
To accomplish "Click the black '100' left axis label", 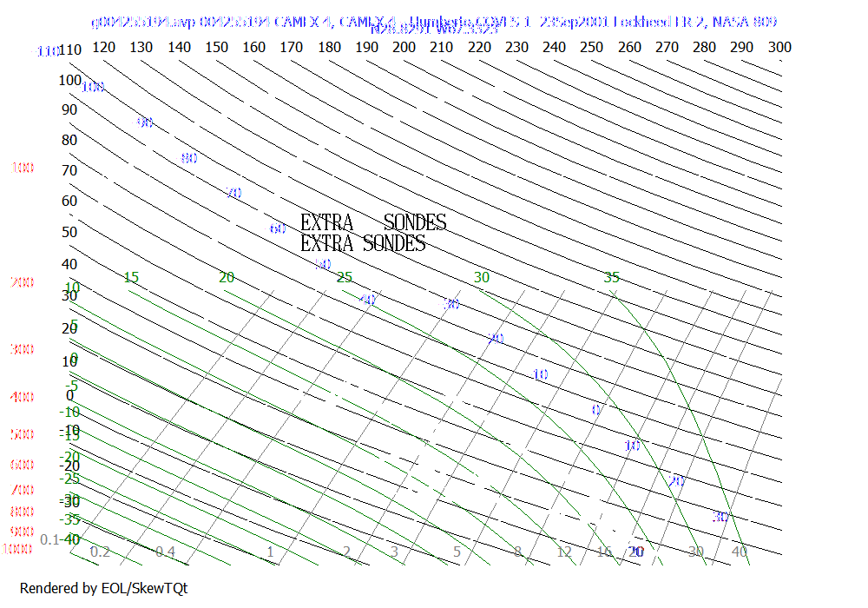I will 69,80.
